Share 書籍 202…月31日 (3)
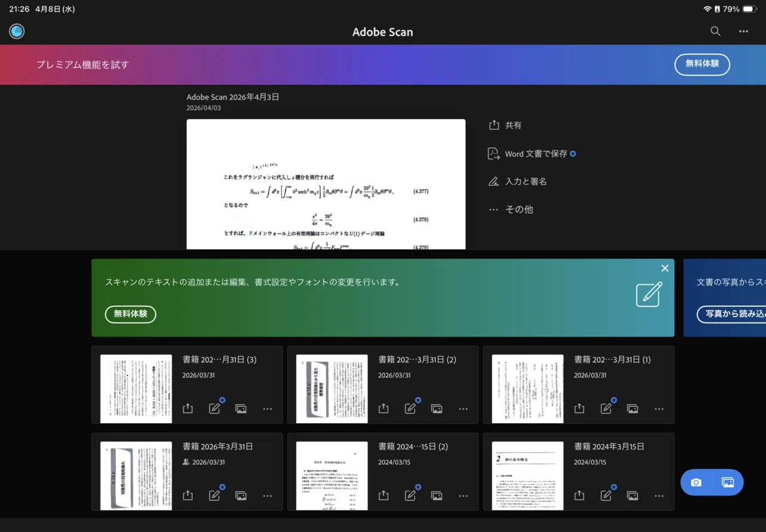This screenshot has width=766, height=532. tap(188, 409)
